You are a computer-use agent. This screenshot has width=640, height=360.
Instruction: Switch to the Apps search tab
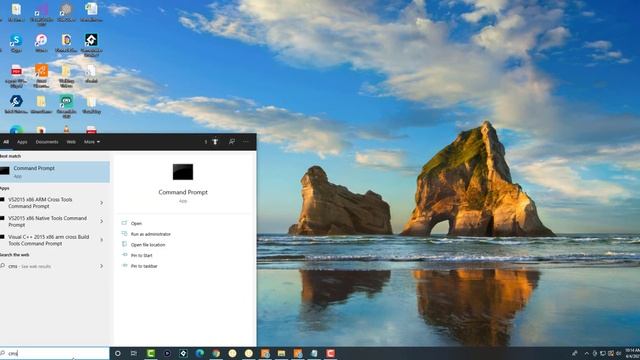pyautogui.click(x=22, y=142)
